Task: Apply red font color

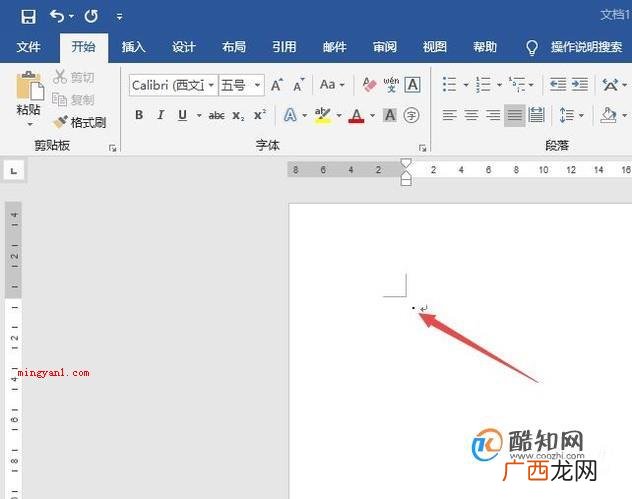Action: (x=356, y=116)
